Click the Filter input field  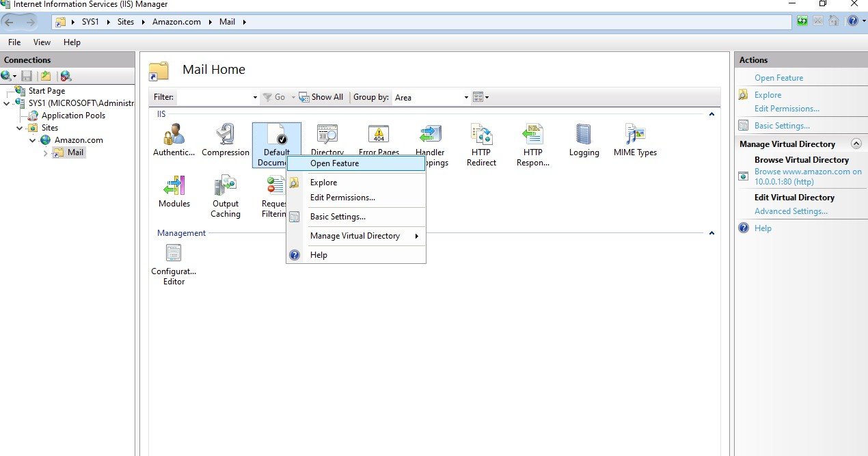pos(213,97)
